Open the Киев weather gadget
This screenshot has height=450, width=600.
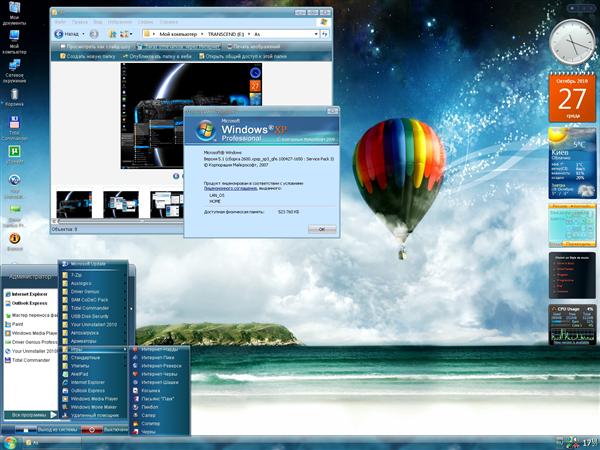(x=572, y=163)
